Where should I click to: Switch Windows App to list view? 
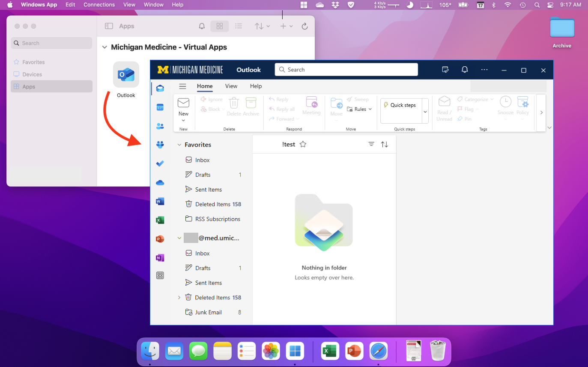click(239, 26)
